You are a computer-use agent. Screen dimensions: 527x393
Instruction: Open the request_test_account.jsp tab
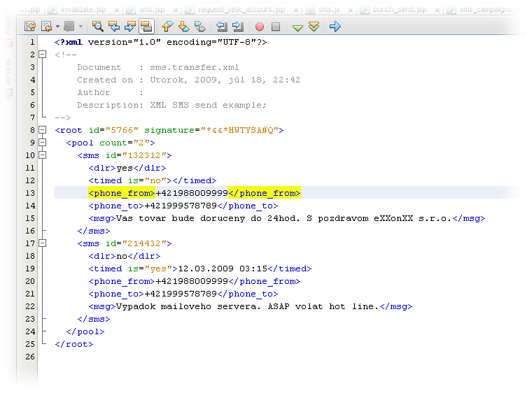pos(241,10)
